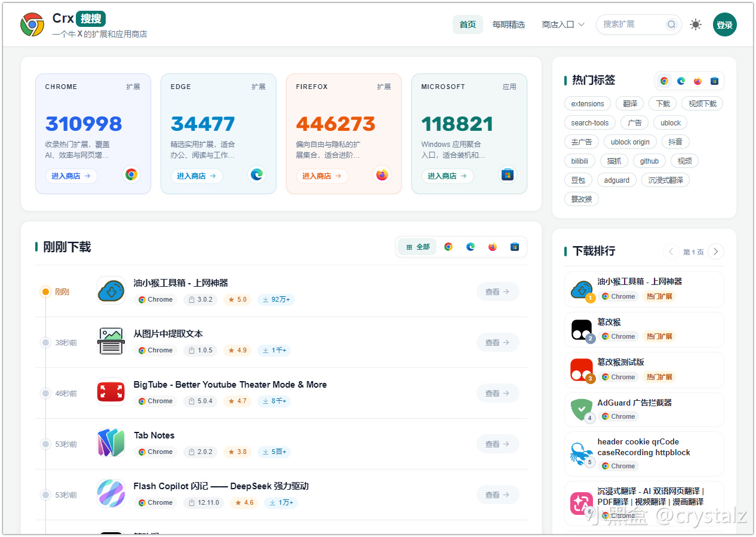Viewport: 756px width, 537px height.
Task: Select Firefox icon in hot tags panel
Action: [x=697, y=81]
